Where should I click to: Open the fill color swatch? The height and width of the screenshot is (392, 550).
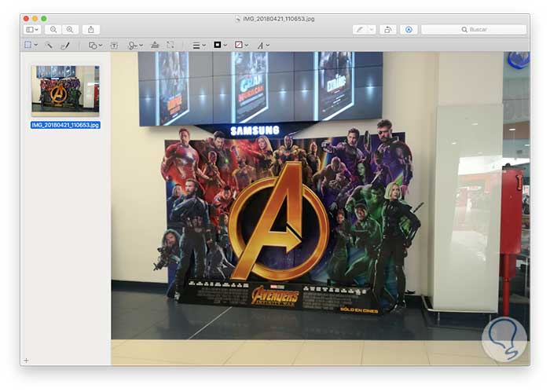coord(239,45)
